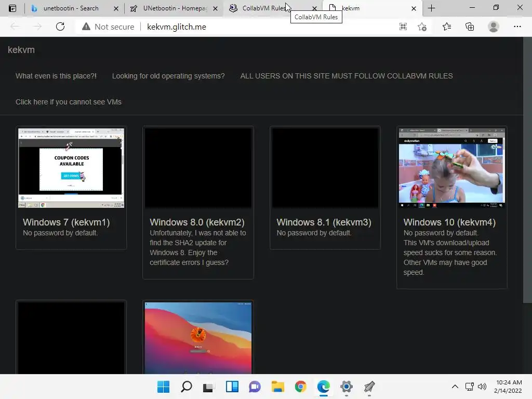Switch to the CollabVM Rules tab
Image resolution: width=532 pixels, height=399 pixels.
point(272,8)
